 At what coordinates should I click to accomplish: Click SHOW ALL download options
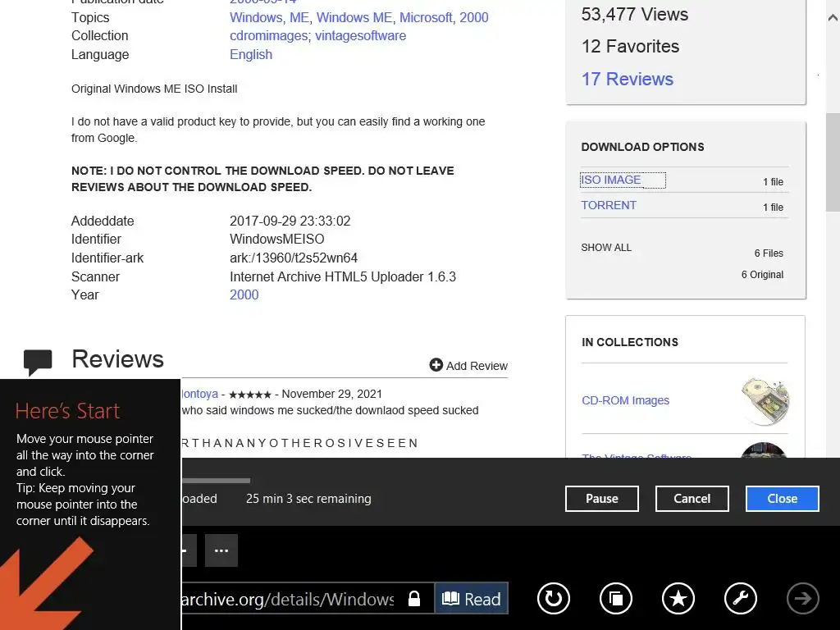(x=606, y=248)
